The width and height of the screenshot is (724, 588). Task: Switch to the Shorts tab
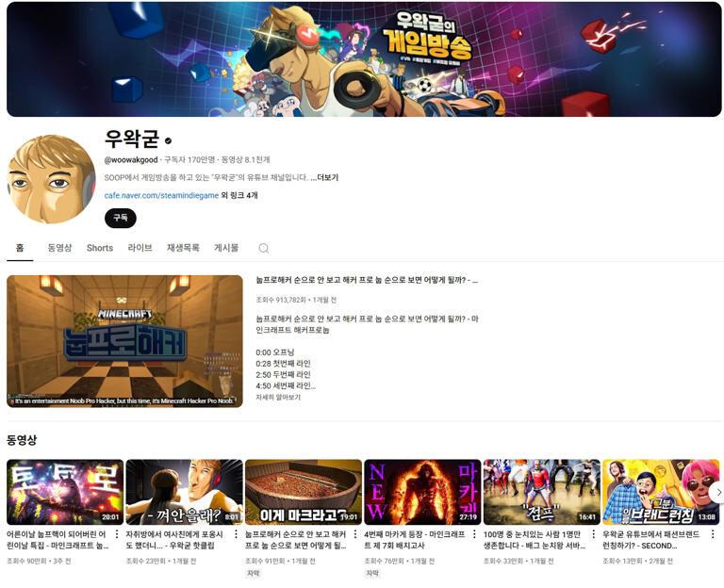pyautogui.click(x=100, y=248)
